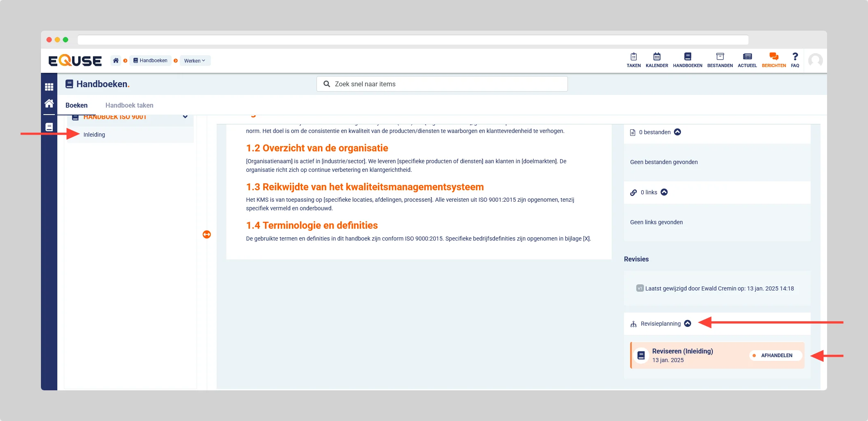This screenshot has height=421, width=868.
Task: Click the Afhandelen button on revision task
Action: coord(775,356)
